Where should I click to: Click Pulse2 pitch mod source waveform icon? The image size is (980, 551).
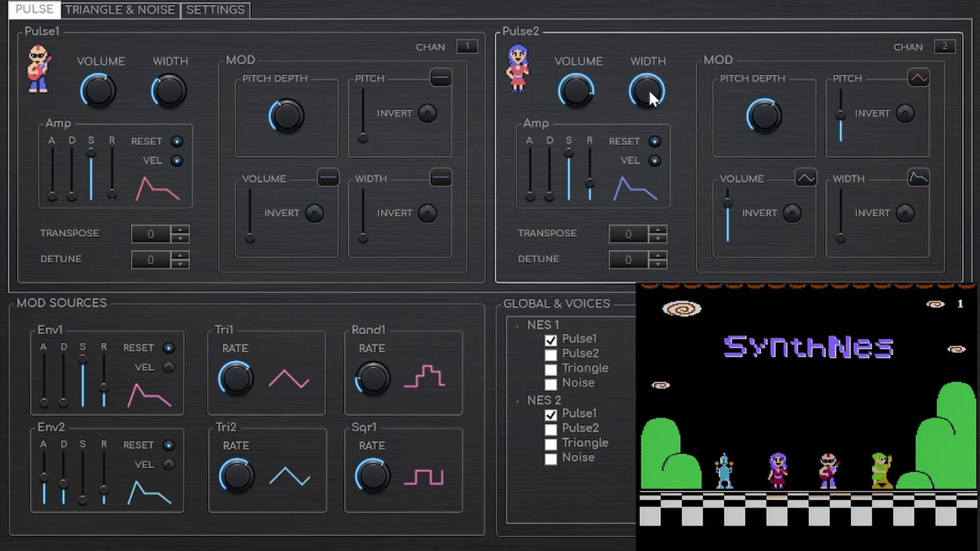pyautogui.click(x=918, y=78)
